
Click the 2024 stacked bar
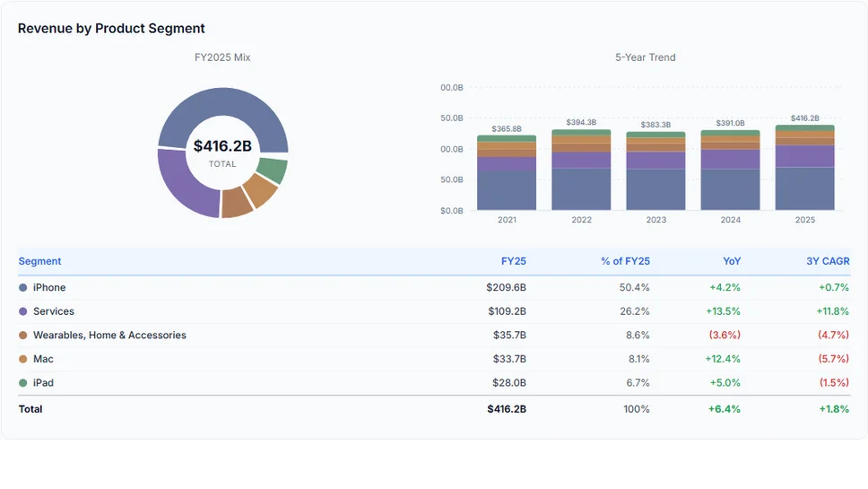click(730, 170)
